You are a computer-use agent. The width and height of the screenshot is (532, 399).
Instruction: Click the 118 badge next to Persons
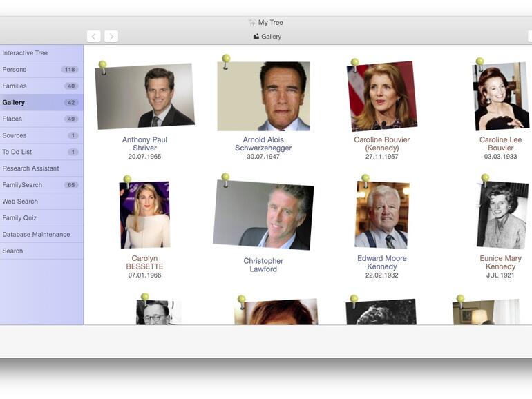70,70
